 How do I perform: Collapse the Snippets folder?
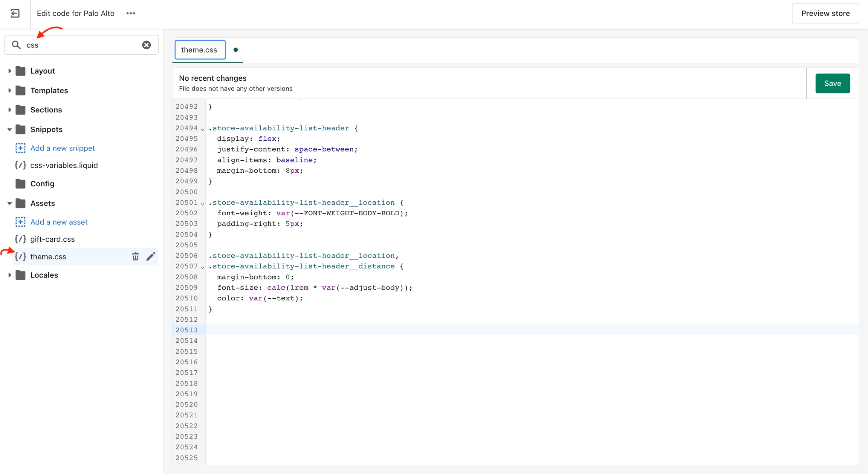pyautogui.click(x=10, y=129)
